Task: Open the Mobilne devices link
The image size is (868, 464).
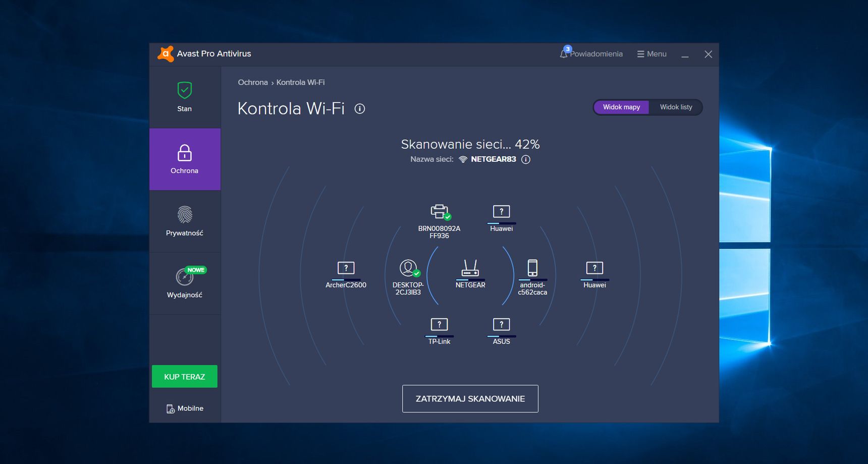Action: pos(185,409)
